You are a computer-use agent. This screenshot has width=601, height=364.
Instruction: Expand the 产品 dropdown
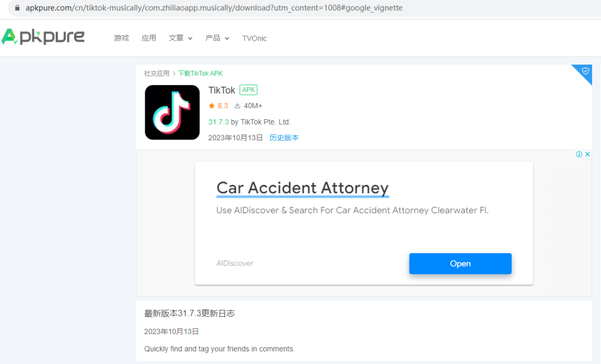218,38
